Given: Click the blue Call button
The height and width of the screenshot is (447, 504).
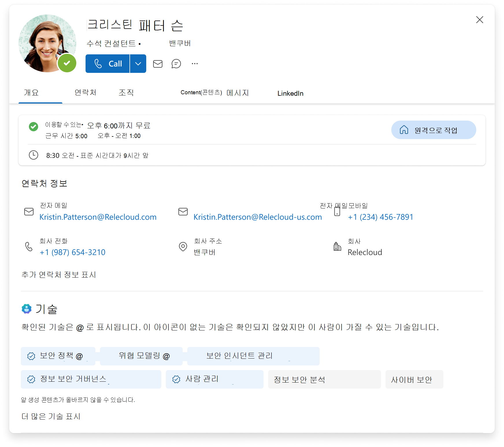Looking at the screenshot, I should 108,64.
